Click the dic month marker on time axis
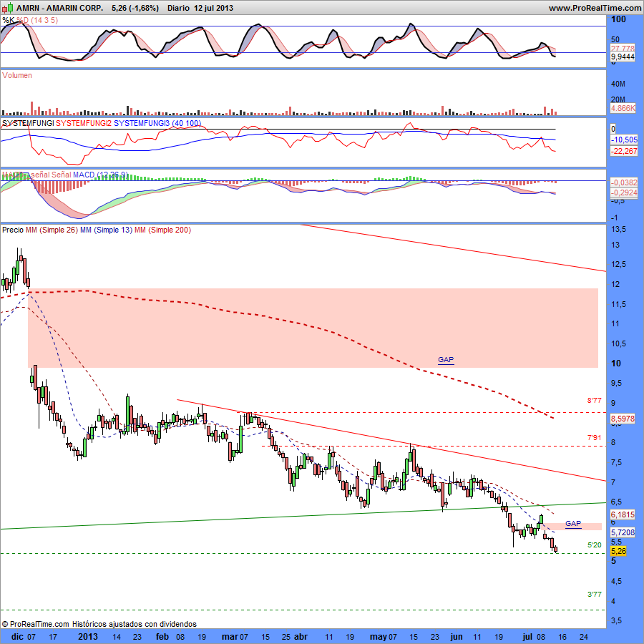Viewport: 644px width, 644px height. click(x=17, y=637)
